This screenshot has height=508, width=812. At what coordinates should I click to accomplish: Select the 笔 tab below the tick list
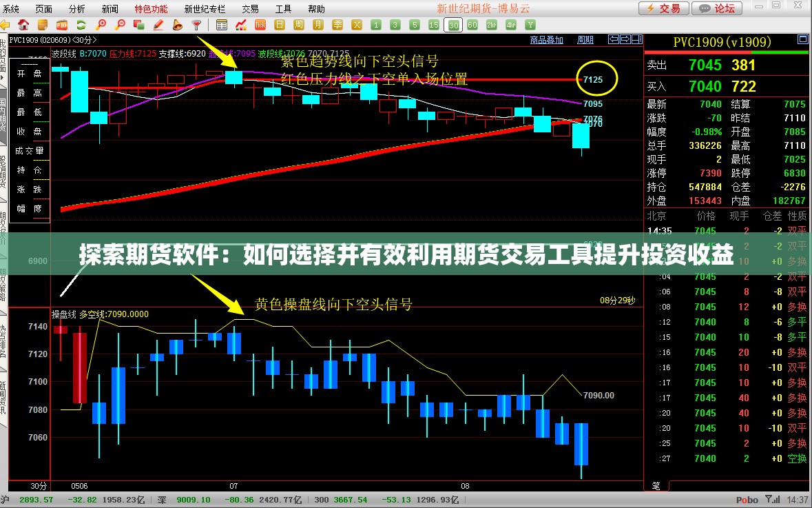(x=656, y=486)
